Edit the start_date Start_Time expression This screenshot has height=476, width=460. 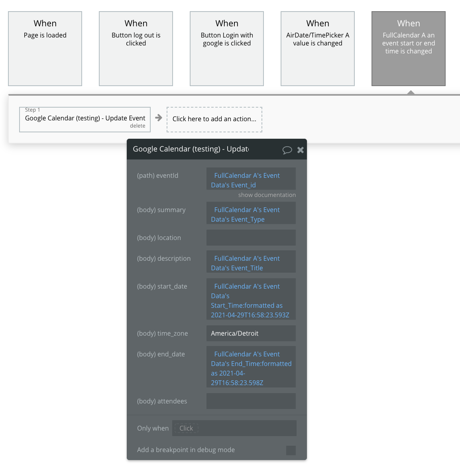[251, 299]
